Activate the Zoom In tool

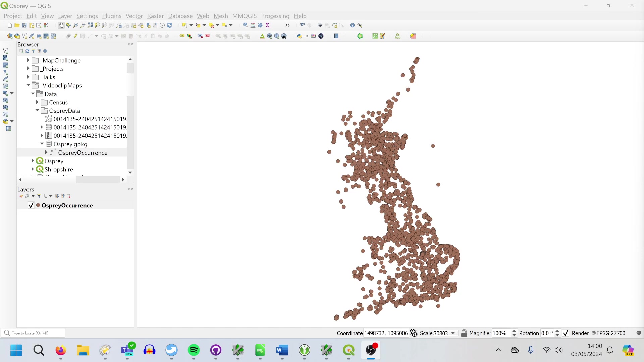[75, 25]
